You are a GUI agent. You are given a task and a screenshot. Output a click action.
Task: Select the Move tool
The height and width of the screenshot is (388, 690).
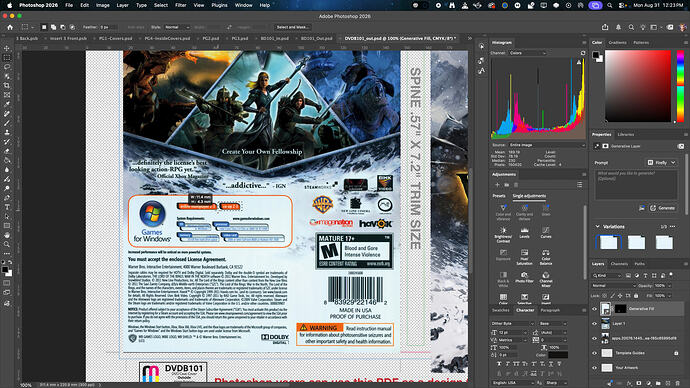pyautogui.click(x=7, y=48)
